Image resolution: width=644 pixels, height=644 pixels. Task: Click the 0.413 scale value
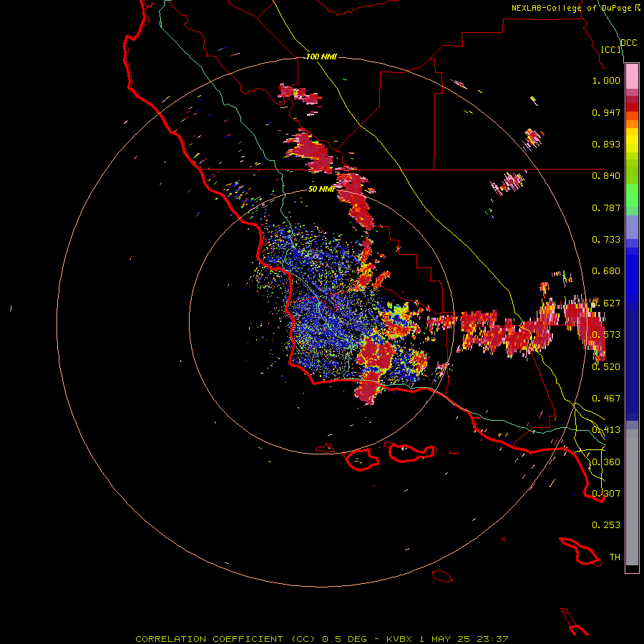(606, 430)
